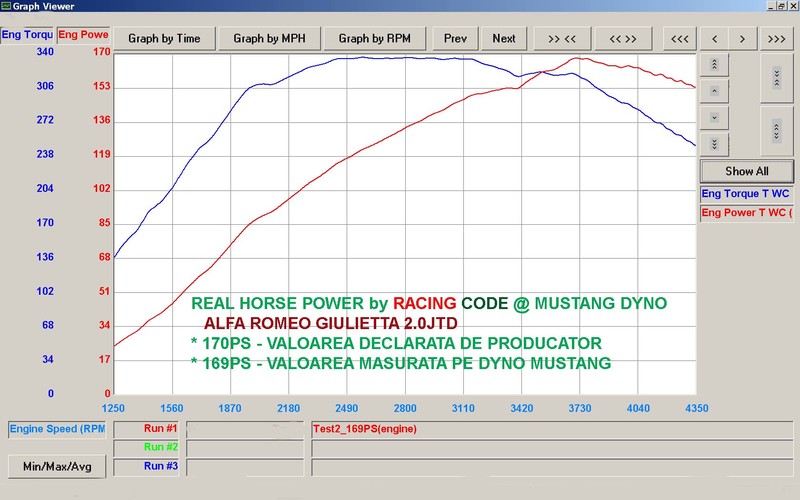The width and height of the screenshot is (800, 500).
Task: Click the single down chevron button
Action: point(714,118)
